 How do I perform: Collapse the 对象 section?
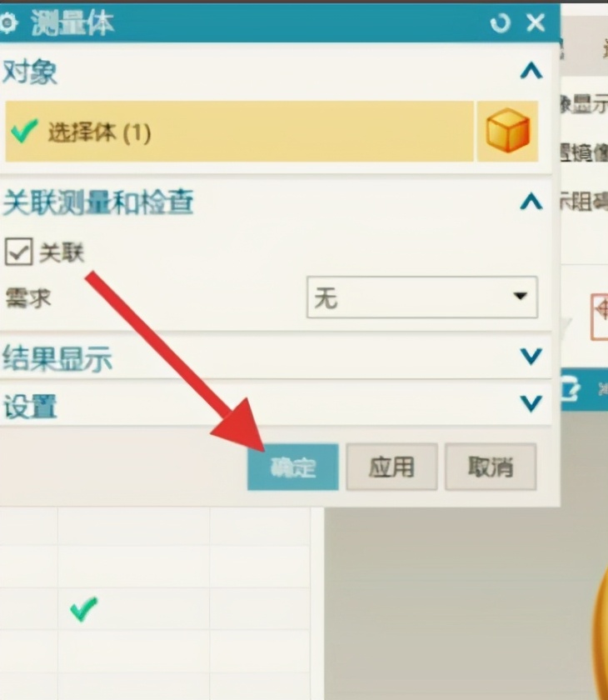point(531,71)
